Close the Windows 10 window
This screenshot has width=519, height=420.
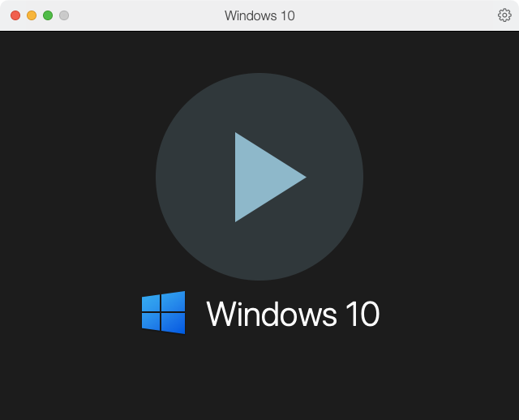coord(15,15)
